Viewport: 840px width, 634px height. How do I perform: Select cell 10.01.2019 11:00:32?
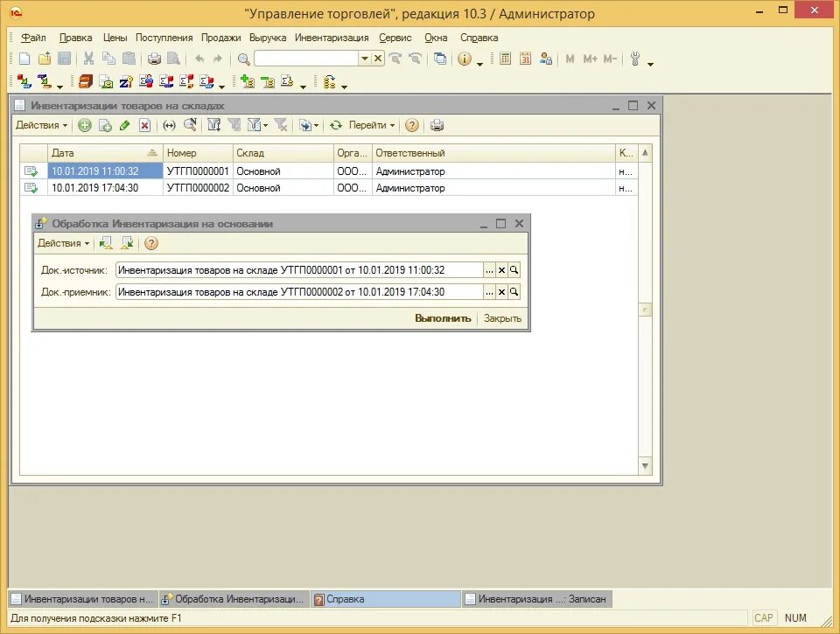coord(105,171)
